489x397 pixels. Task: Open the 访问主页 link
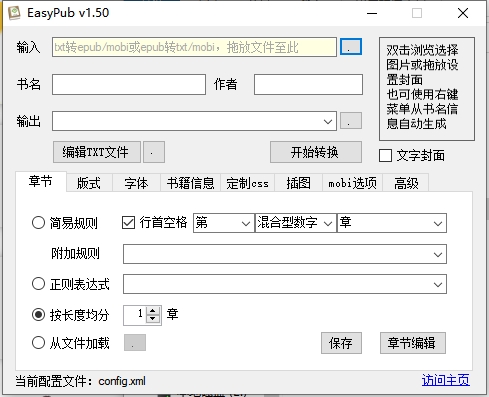tap(446, 380)
